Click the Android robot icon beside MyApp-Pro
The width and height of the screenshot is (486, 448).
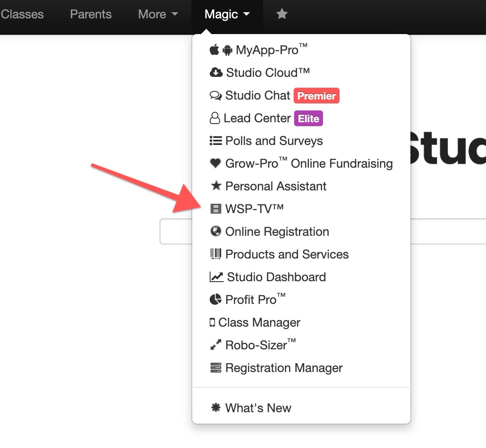click(228, 50)
